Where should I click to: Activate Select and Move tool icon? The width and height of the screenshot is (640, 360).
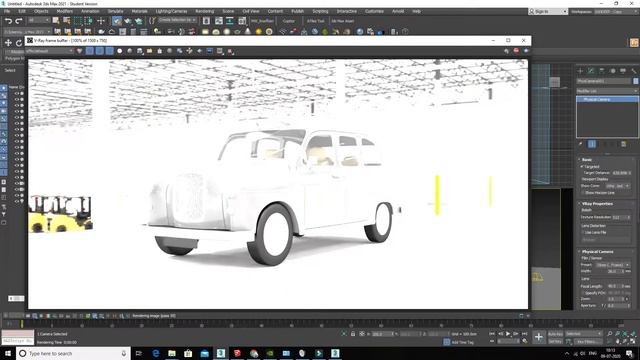(101, 21)
